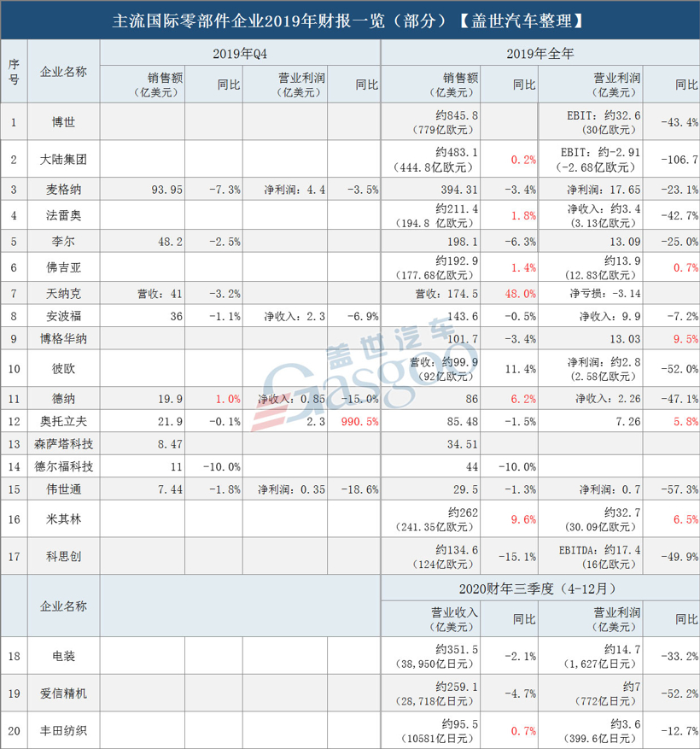Select the 'EBIT: 约-2.91' Continental cell
The image size is (700, 749).
point(600,153)
